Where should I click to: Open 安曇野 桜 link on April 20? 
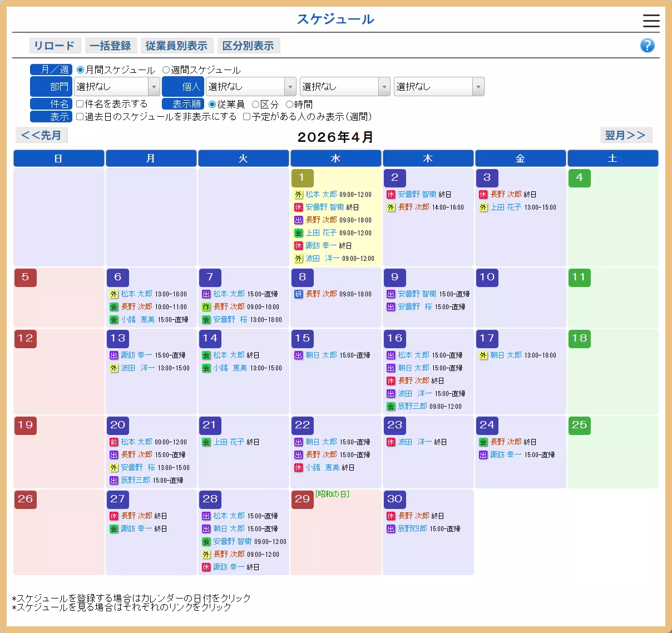point(137,468)
